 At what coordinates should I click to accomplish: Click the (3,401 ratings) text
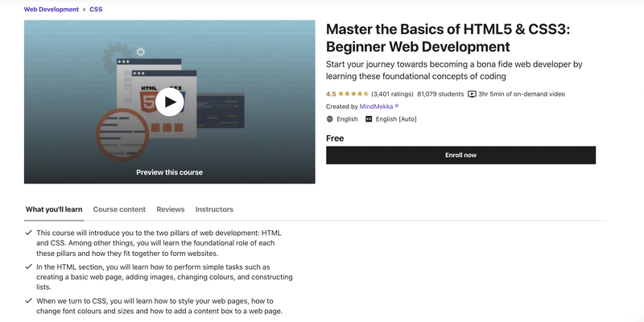(392, 94)
